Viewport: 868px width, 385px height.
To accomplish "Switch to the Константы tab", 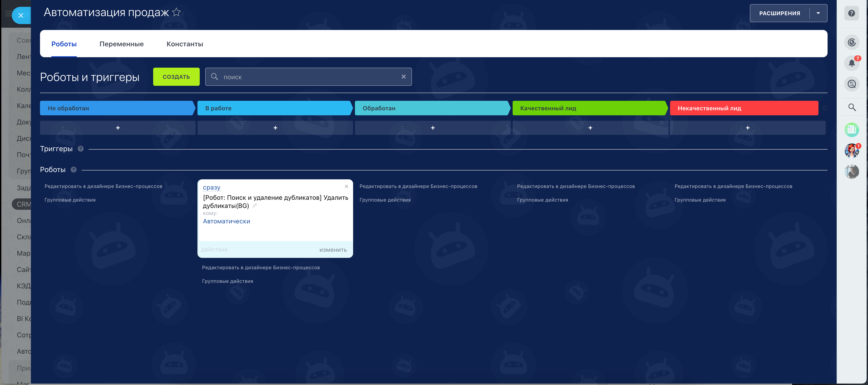I will [185, 44].
